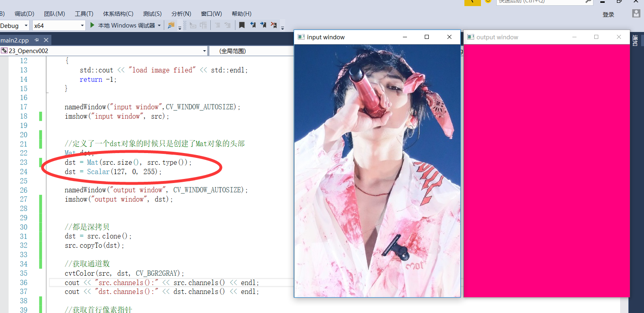This screenshot has height=313, width=644.
Task: Focus the 快速启动 quick launch search box
Action: click(538, 2)
